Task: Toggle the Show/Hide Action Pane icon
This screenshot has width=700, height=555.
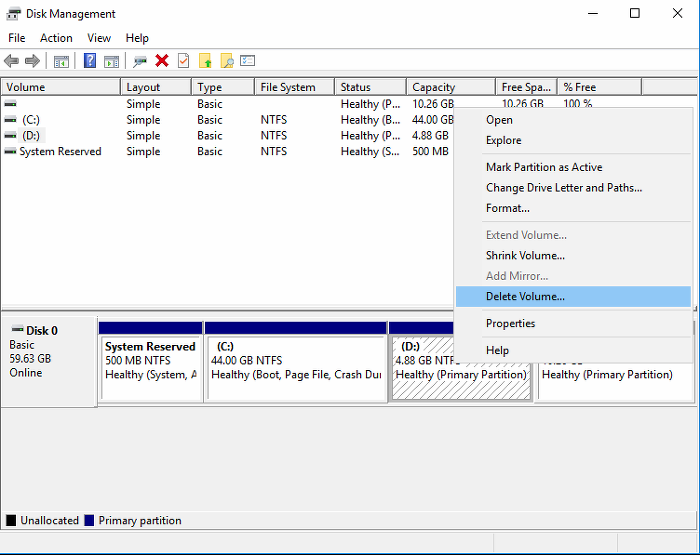Action: pos(111,61)
